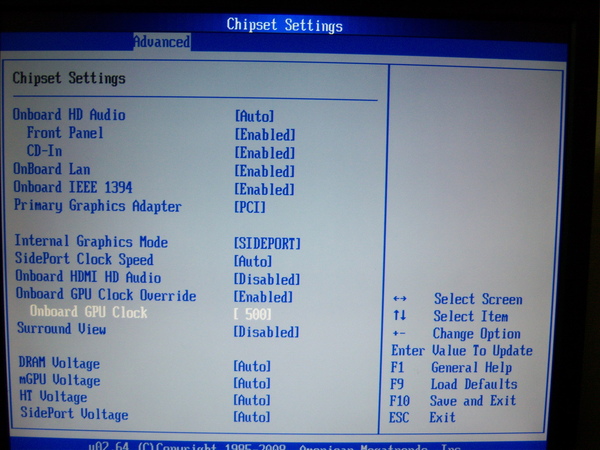Open mGPU Voltage [Auto] value

252,383
